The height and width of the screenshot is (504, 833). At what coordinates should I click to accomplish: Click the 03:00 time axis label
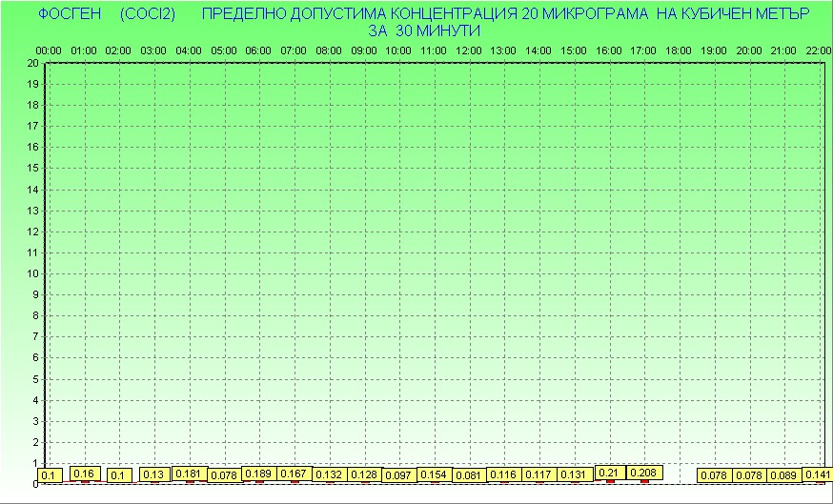[x=153, y=51]
